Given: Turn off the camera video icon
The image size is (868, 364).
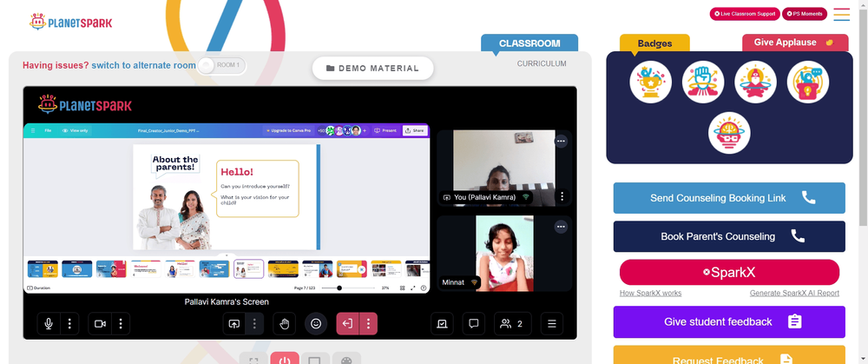Looking at the screenshot, I should [100, 323].
